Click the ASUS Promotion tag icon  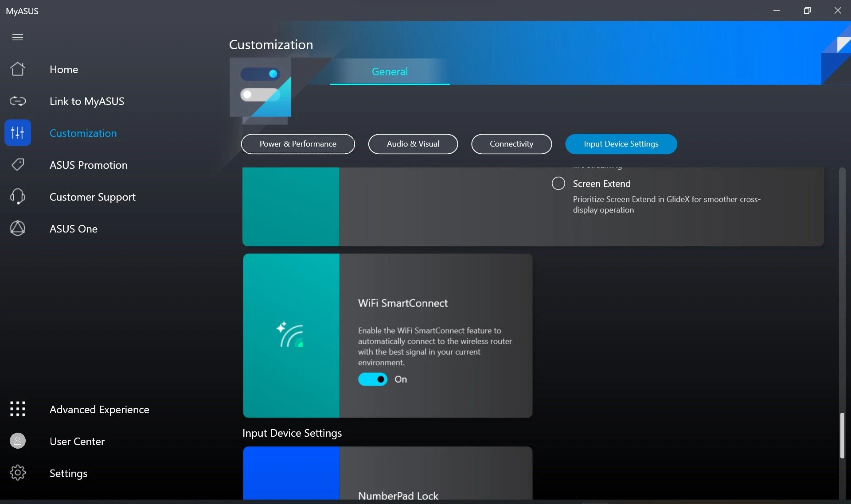[18, 165]
